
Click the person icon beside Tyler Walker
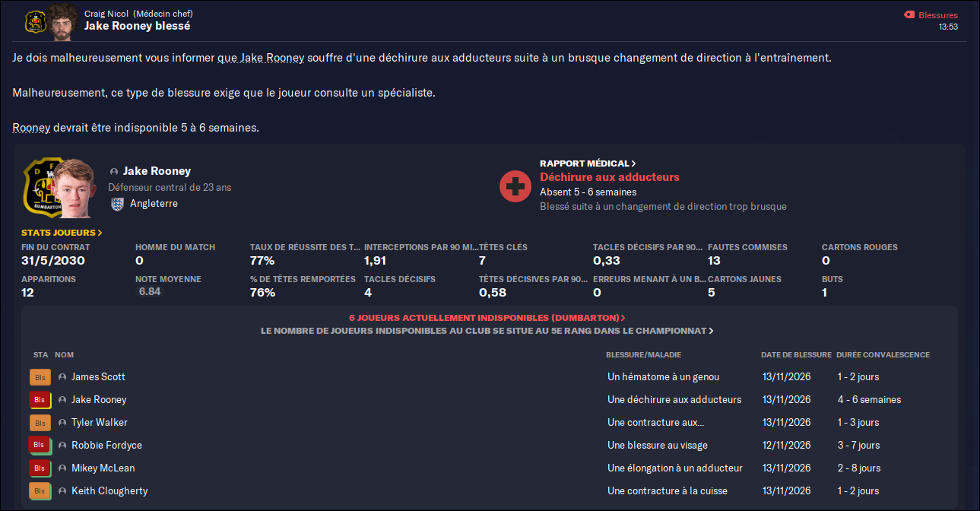point(62,423)
